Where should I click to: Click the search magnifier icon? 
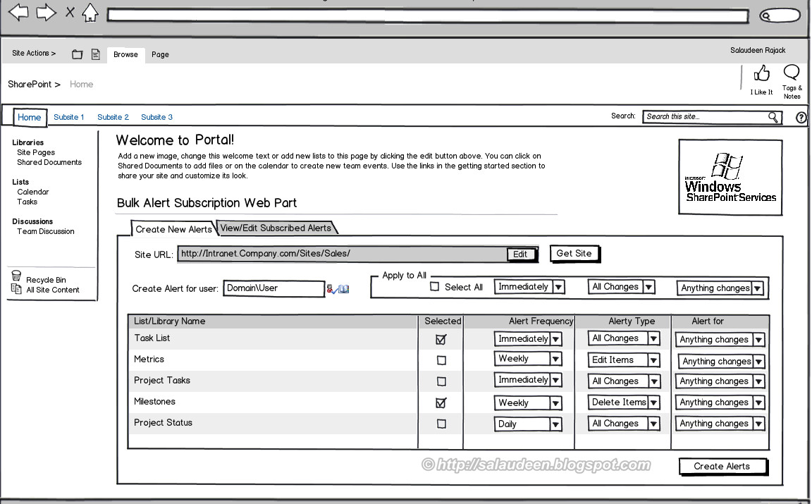(x=773, y=116)
